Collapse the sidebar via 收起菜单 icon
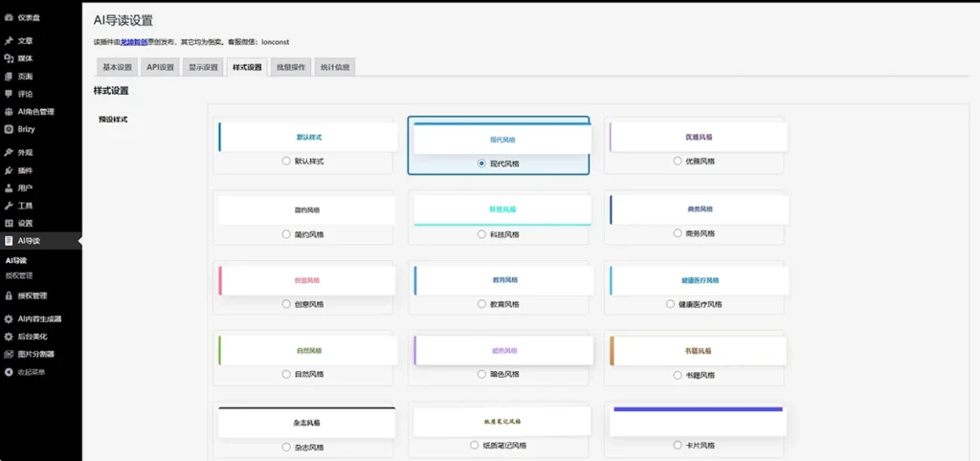The height and width of the screenshot is (461, 980). (9, 371)
